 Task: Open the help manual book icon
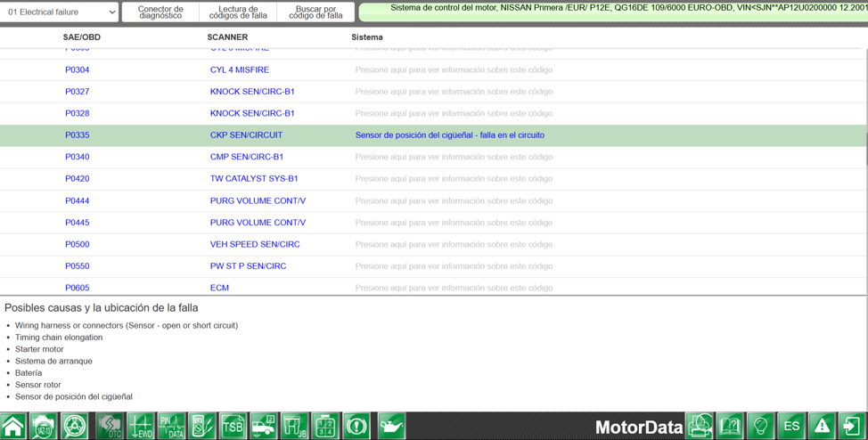[x=731, y=426]
